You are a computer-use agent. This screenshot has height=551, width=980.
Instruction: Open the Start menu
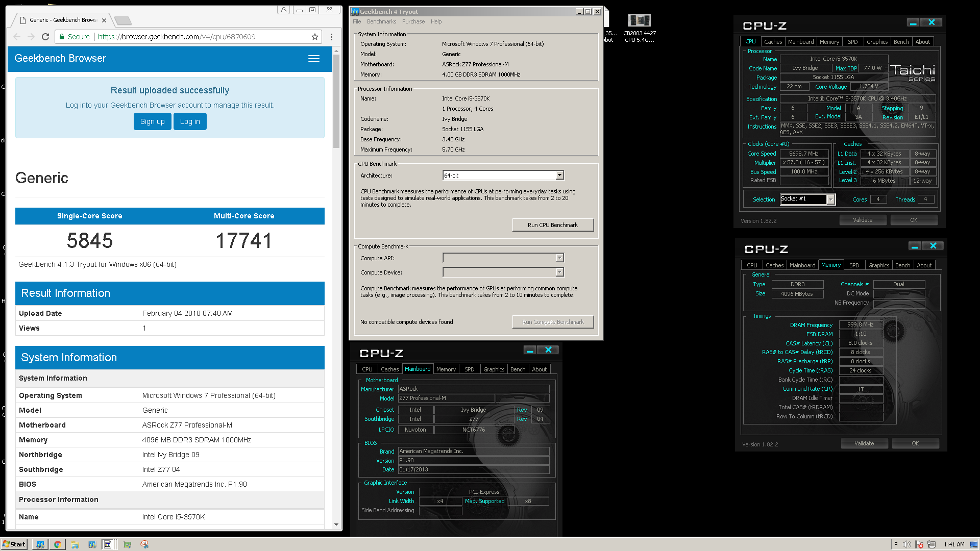(14, 544)
